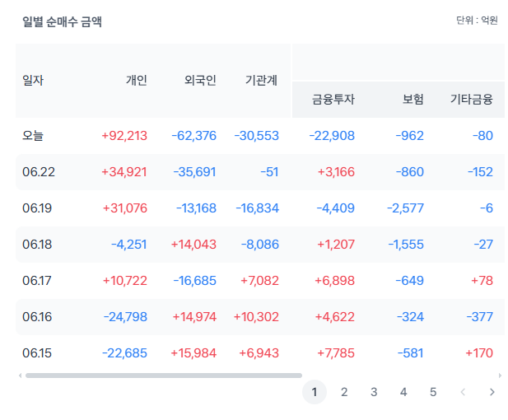Jump to page 4

(403, 392)
